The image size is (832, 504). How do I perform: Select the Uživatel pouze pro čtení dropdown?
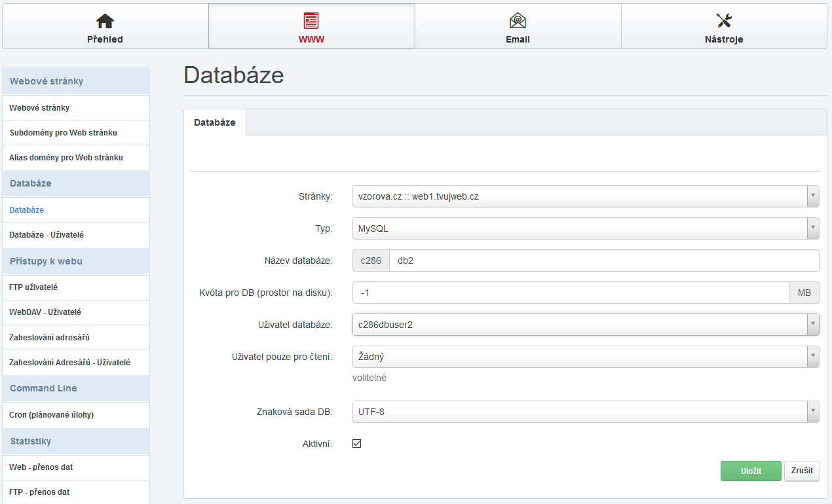point(585,357)
